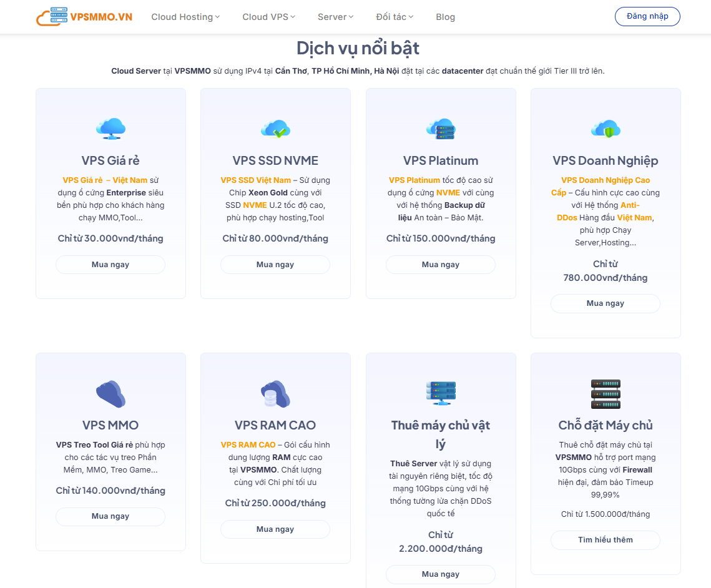
Task: Go to the Blog page
Action: pos(445,17)
